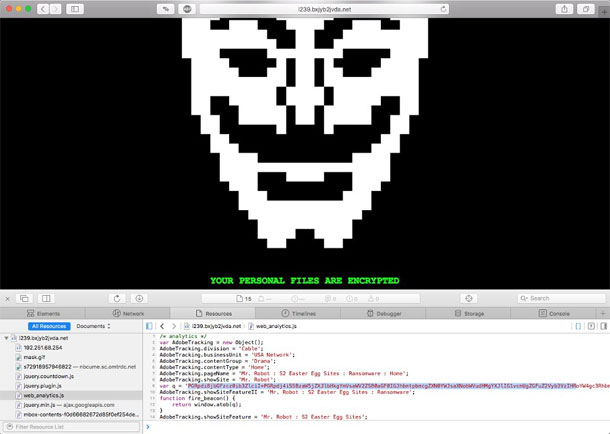Collapse the i239.bxjyb2jvda.net tree node

[5, 339]
